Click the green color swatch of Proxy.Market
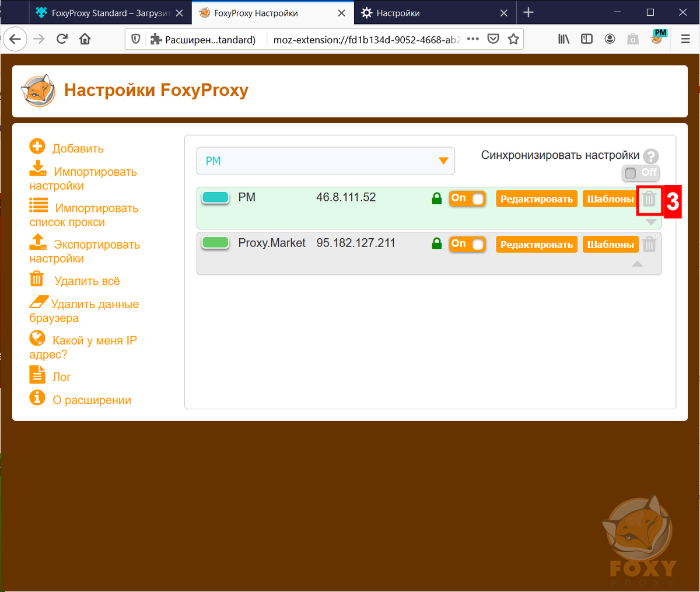 pos(215,242)
